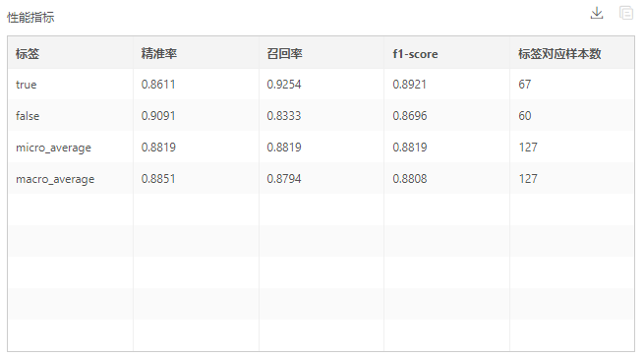Click recall value 0.8333
The image size is (644, 357).
tap(284, 116)
